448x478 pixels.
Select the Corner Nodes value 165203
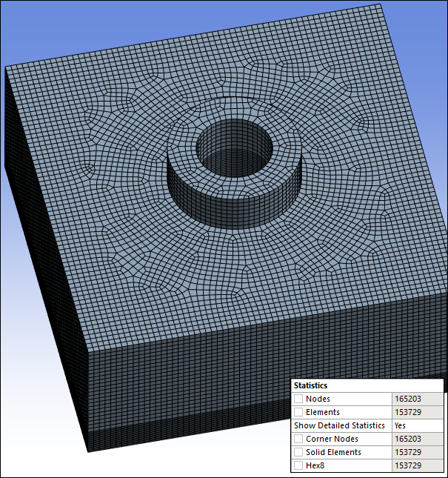(417, 439)
